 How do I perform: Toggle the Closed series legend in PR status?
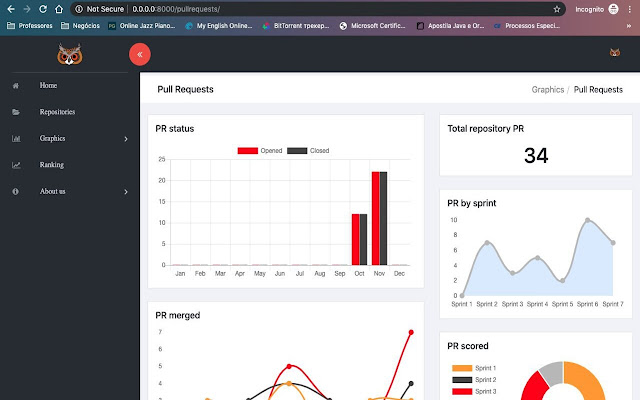308,151
